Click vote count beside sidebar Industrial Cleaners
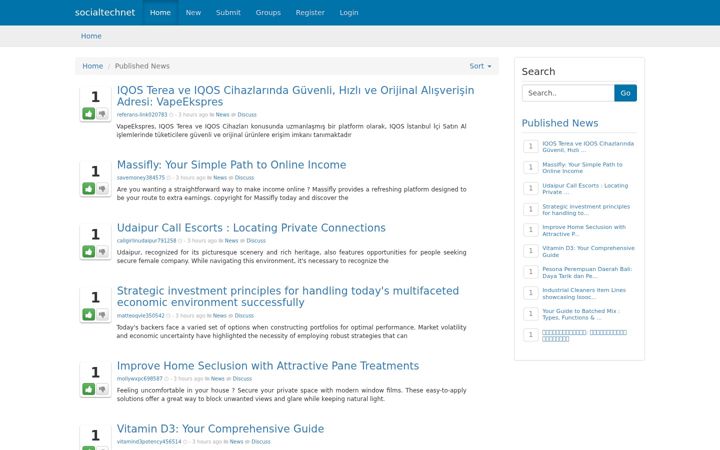 531,293
